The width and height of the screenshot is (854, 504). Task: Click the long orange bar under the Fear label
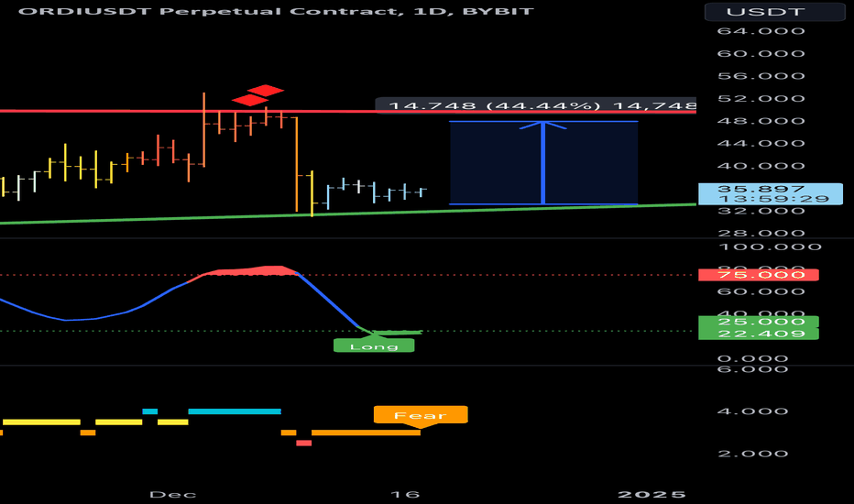pyautogui.click(x=366, y=433)
